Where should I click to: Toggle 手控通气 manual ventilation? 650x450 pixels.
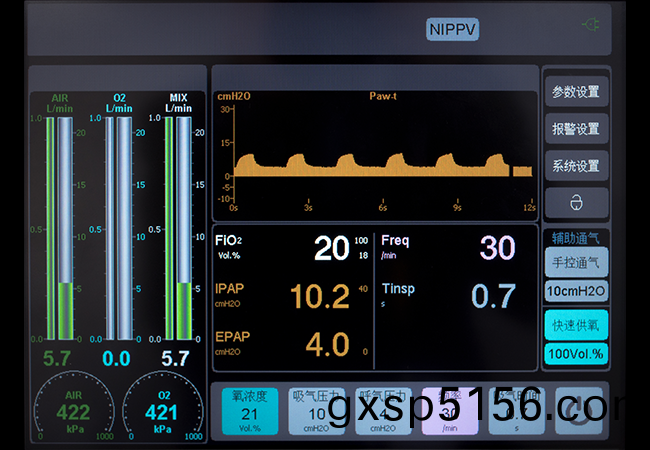(575, 263)
